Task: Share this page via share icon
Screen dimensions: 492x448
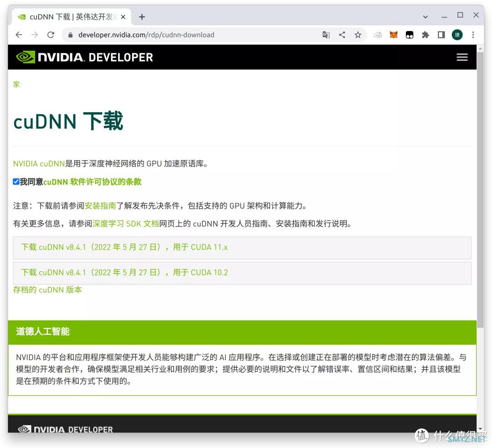Action: (x=342, y=35)
